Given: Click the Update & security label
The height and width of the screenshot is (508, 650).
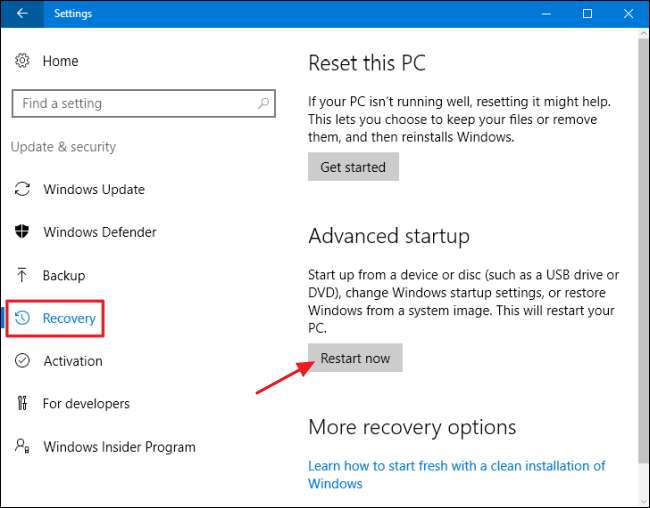Looking at the screenshot, I should [63, 147].
